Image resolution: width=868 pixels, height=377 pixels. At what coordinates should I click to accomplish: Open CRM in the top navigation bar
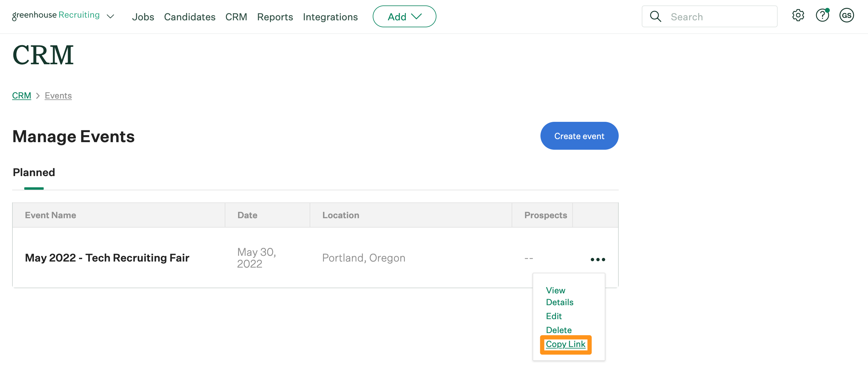[236, 17]
